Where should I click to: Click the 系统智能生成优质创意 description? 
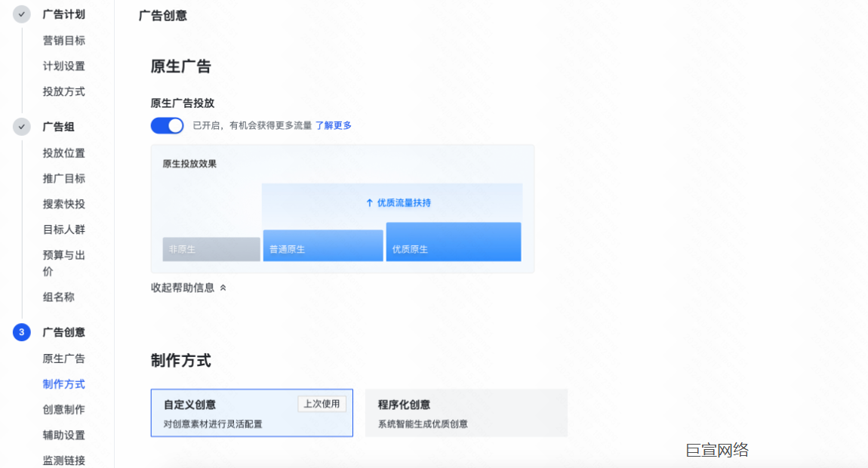point(423,423)
